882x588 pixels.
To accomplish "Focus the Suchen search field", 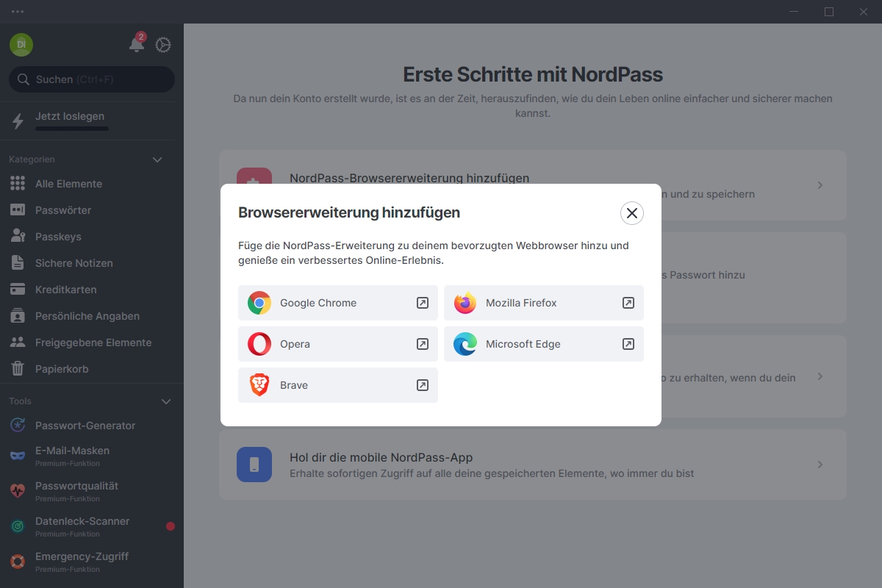I will pos(92,79).
